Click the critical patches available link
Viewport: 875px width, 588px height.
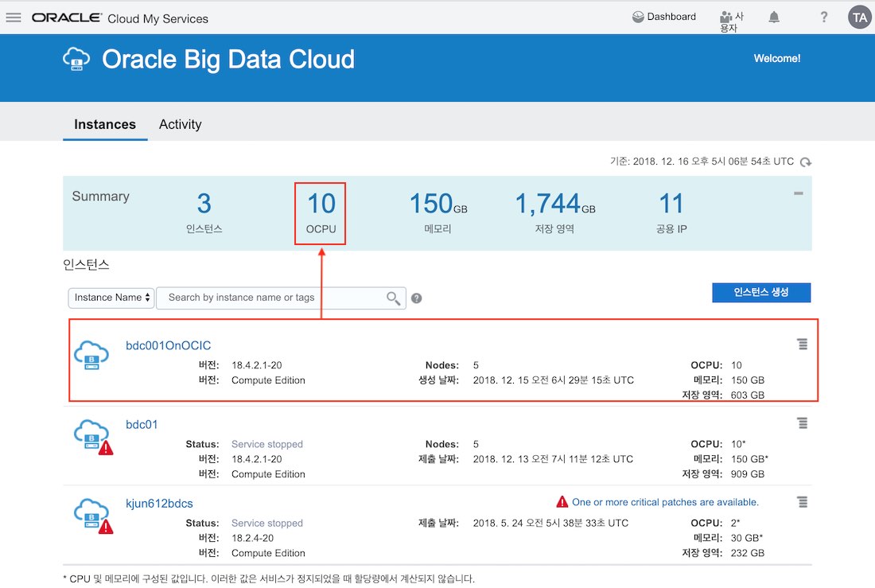tap(664, 501)
